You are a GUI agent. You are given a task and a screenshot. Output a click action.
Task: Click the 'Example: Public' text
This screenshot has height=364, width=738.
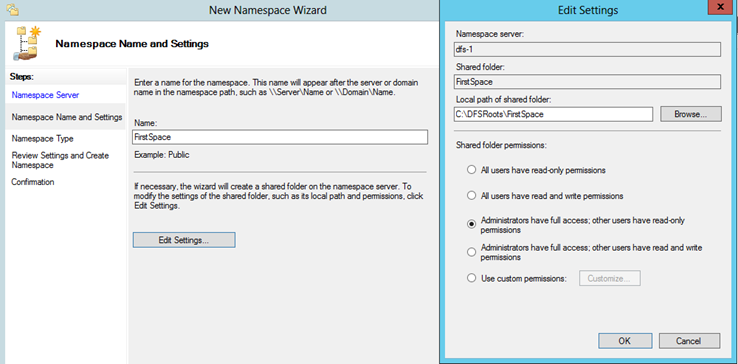point(162,154)
